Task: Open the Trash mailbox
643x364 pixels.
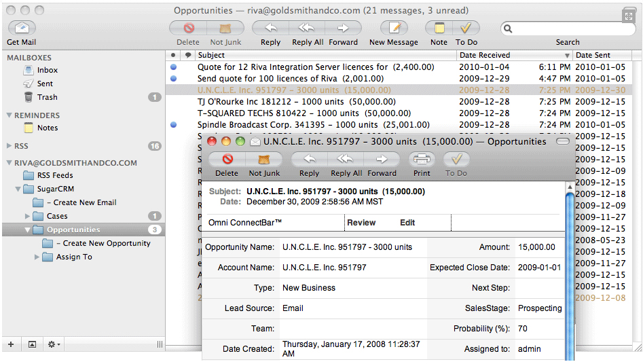Action: point(47,97)
